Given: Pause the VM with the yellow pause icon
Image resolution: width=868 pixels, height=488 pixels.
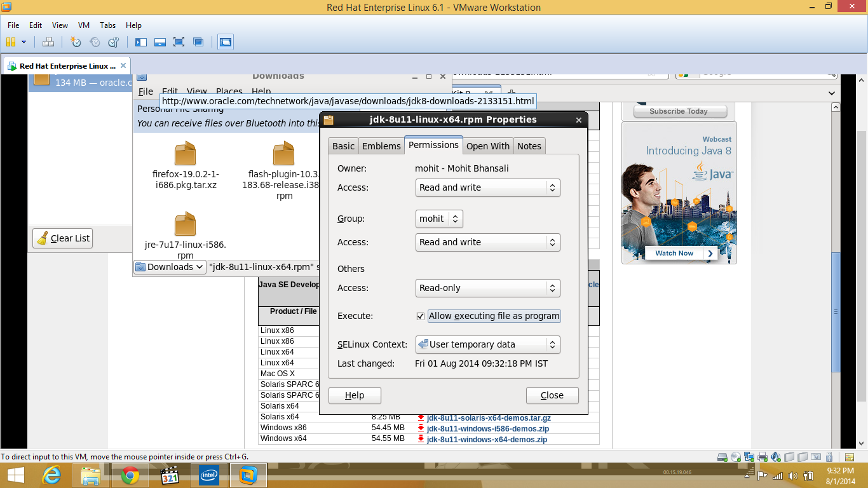Looking at the screenshot, I should [x=10, y=42].
